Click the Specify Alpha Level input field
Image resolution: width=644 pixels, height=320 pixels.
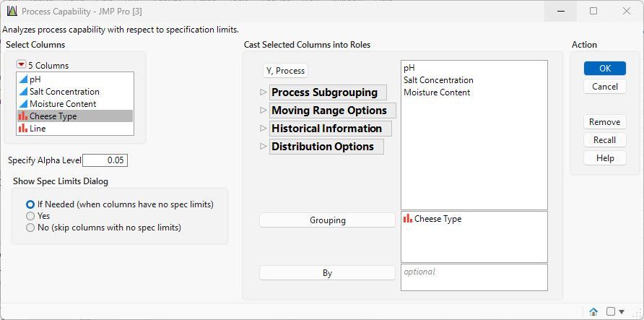coord(105,160)
